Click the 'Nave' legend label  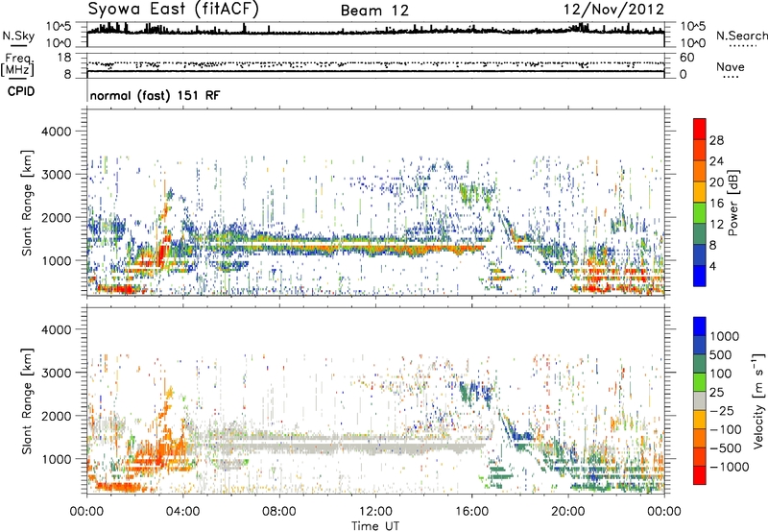pyautogui.click(x=731, y=67)
